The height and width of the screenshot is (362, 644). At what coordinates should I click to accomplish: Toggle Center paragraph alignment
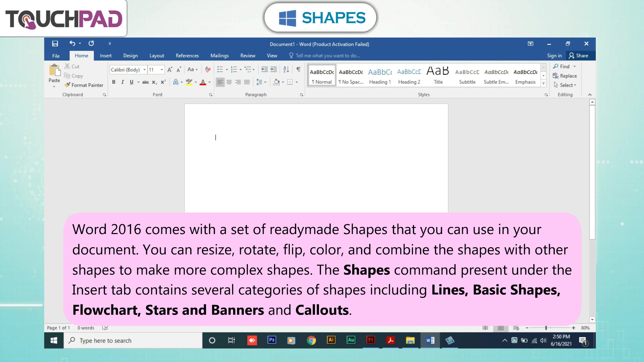pos(229,82)
